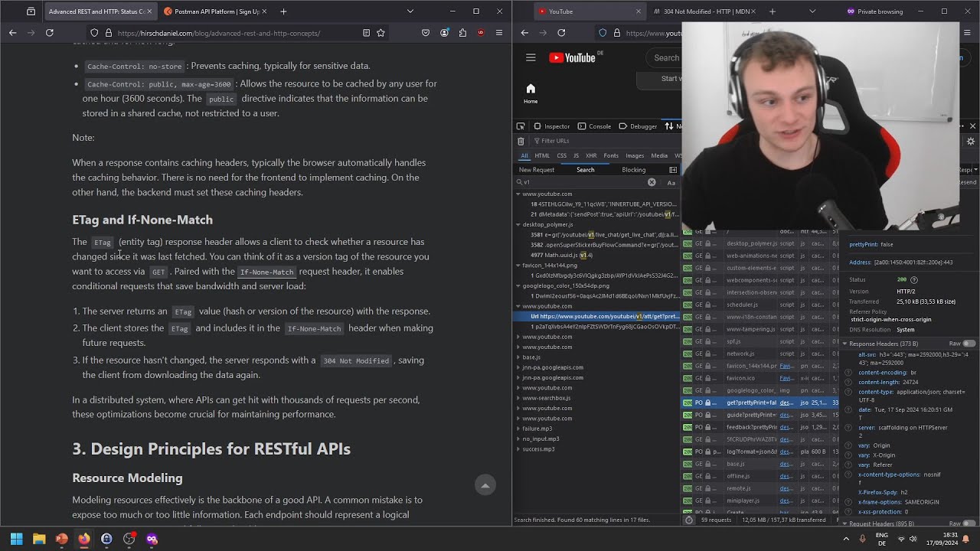Expand the failure.mp3 search result group
This screenshot has height=551, width=980.
point(518,429)
